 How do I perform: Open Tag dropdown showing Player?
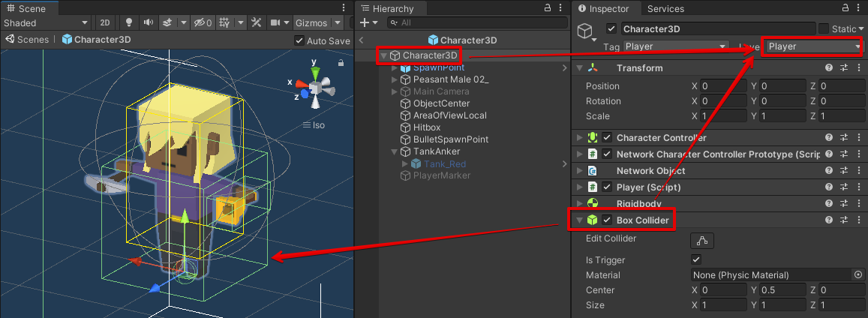click(677, 46)
